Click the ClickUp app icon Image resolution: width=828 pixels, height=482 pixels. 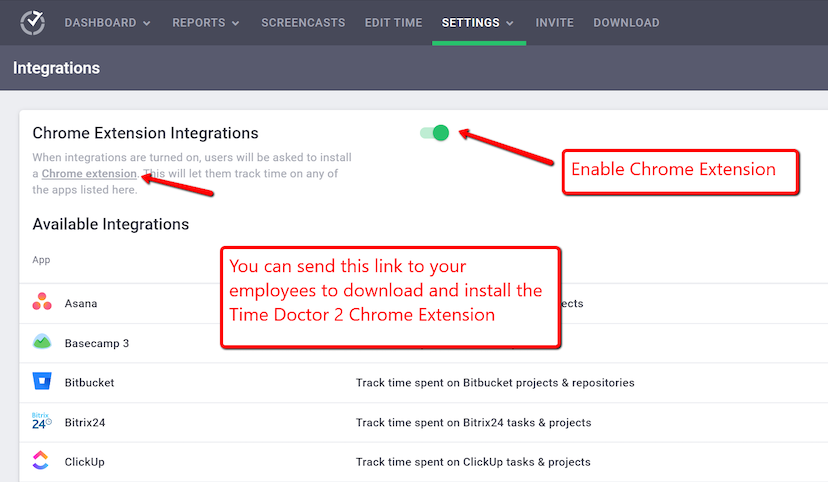(41, 460)
